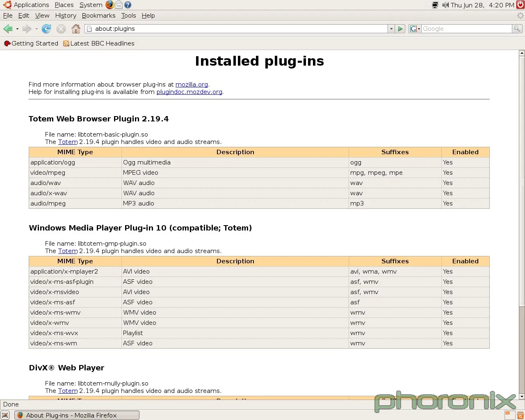Click the scrollbar up arrow
The image size is (525, 420).
click(x=522, y=53)
